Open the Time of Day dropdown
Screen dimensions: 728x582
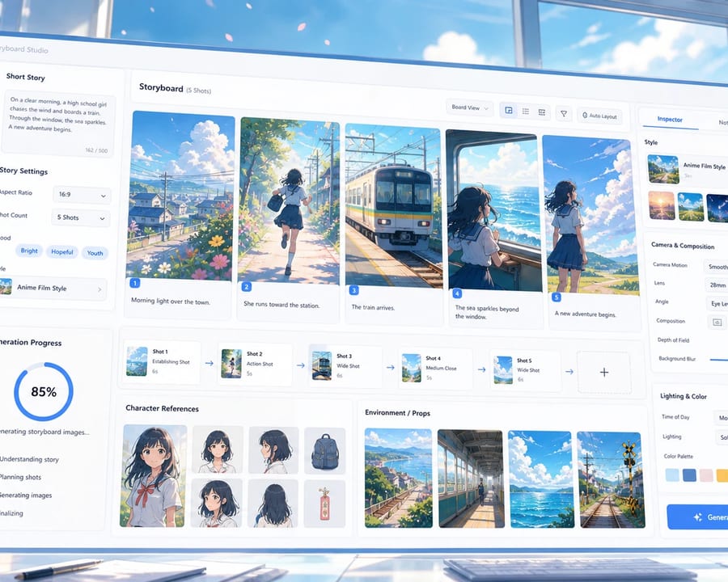click(721, 418)
